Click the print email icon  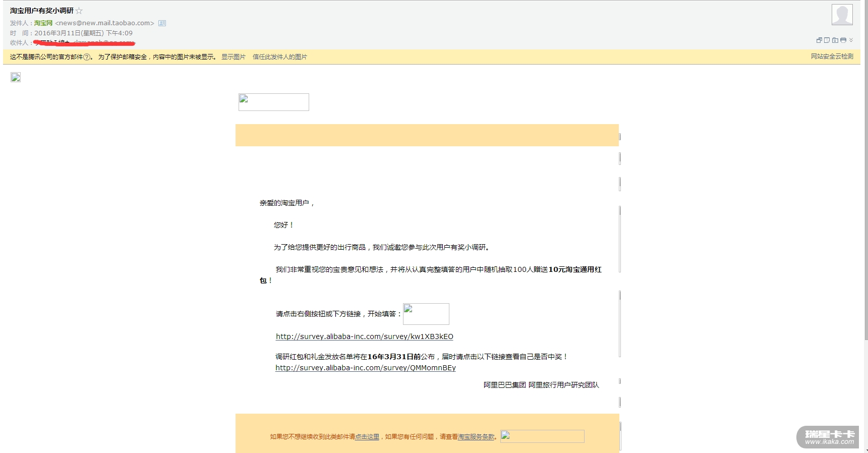tap(843, 40)
